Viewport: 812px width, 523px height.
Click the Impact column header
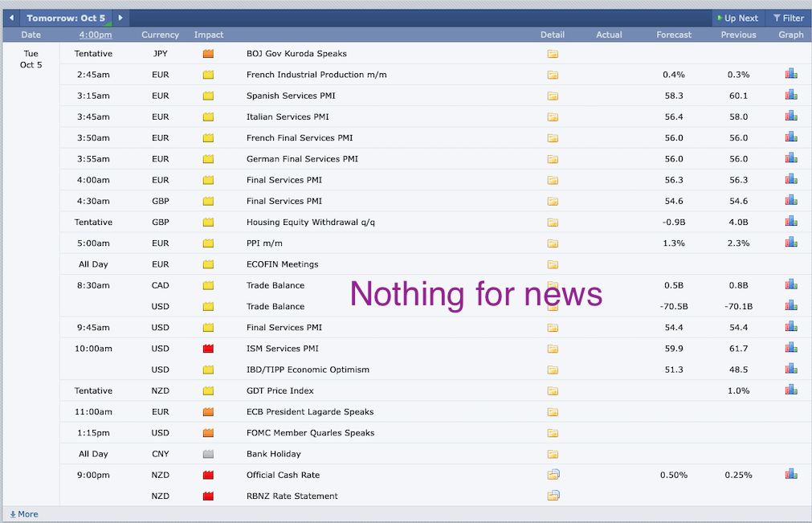(x=209, y=35)
